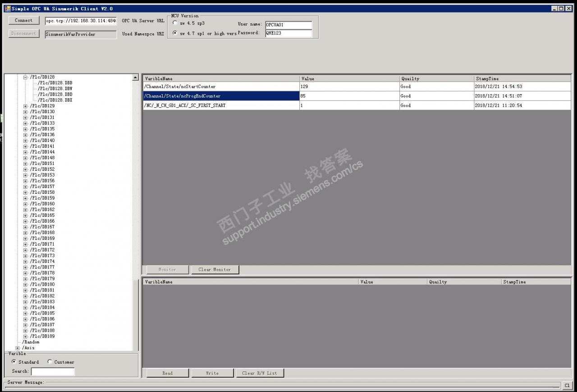This screenshot has height=392, width=577.
Task: Expand the /Plc/DB172 node
Action: 26,250
